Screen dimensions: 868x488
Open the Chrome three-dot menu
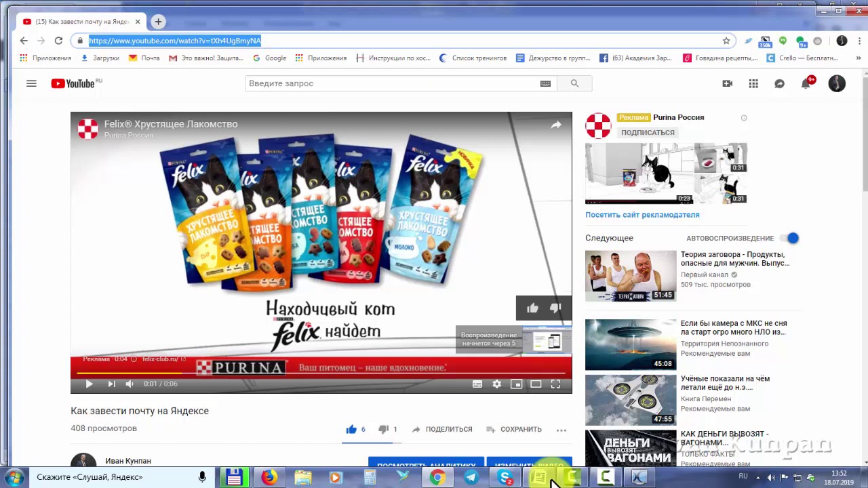[x=859, y=41]
